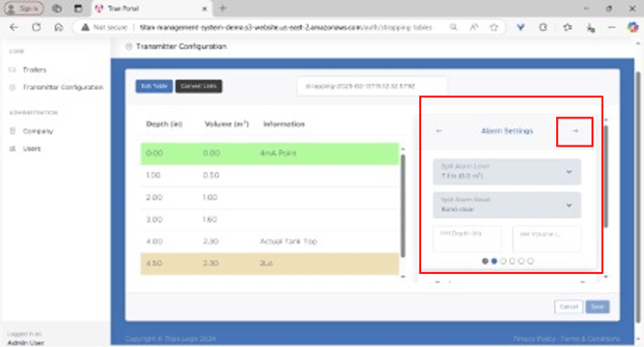Click the browser Home icon

point(59,27)
